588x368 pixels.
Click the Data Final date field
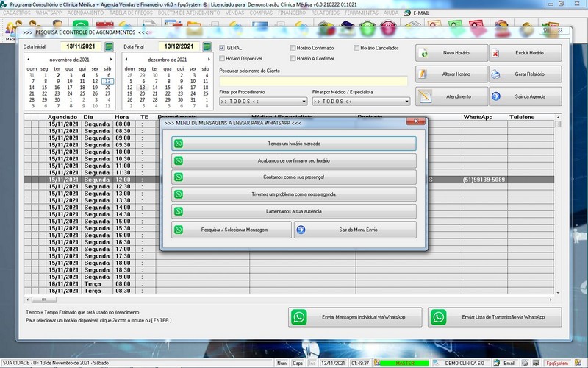179,46
